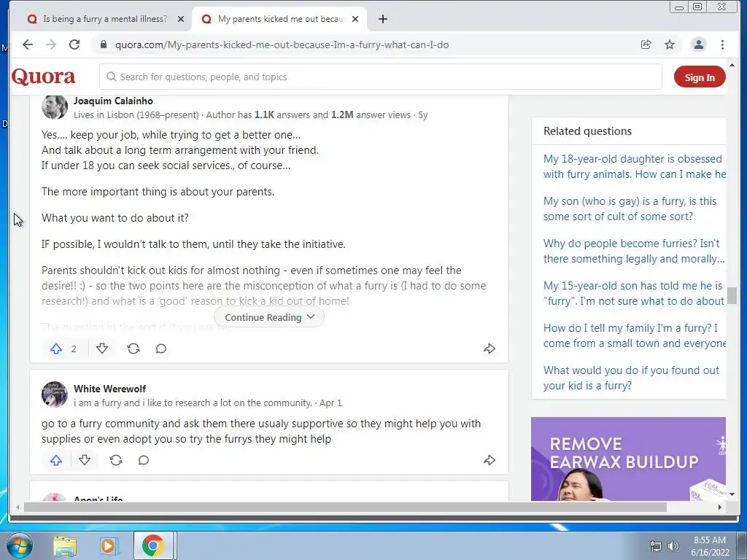Open 'My 18-year-old daughter is obsessed' question
The image size is (747, 560).
(634, 166)
